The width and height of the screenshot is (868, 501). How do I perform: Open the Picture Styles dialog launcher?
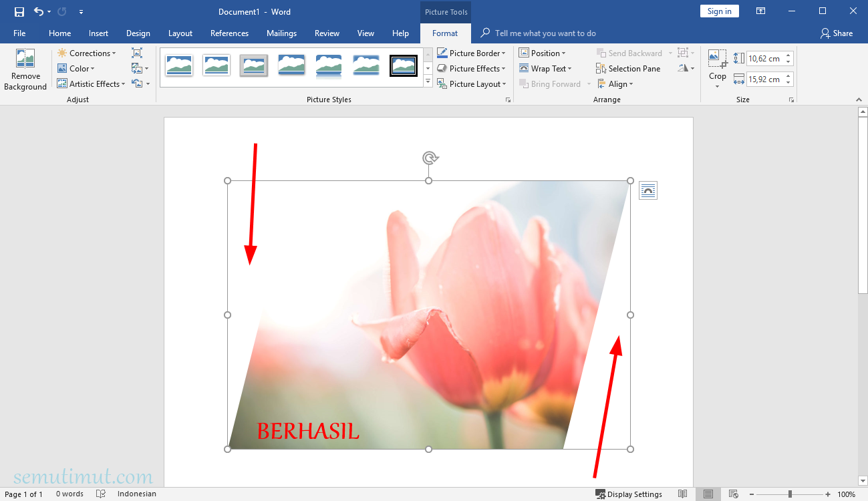pos(509,100)
